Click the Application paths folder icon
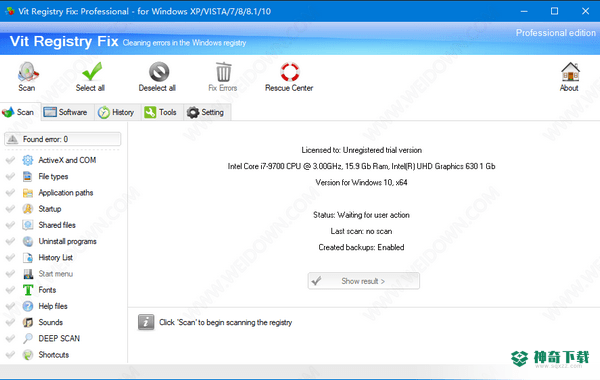 pyautogui.click(x=28, y=192)
